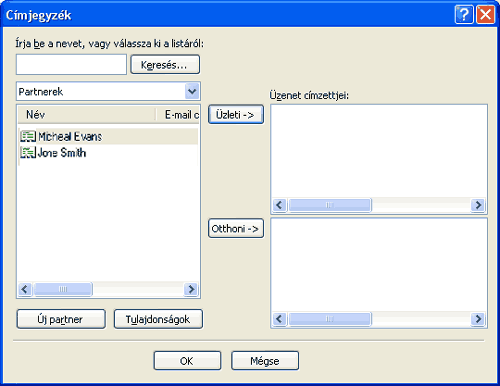Add the contact with the Otthoni -> button
Image resolution: width=500 pixels, height=386 pixels.
[236, 229]
